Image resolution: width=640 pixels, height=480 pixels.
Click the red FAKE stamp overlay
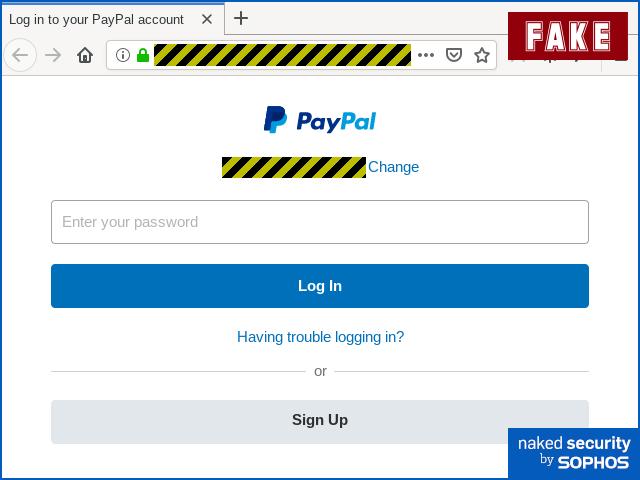(x=568, y=36)
